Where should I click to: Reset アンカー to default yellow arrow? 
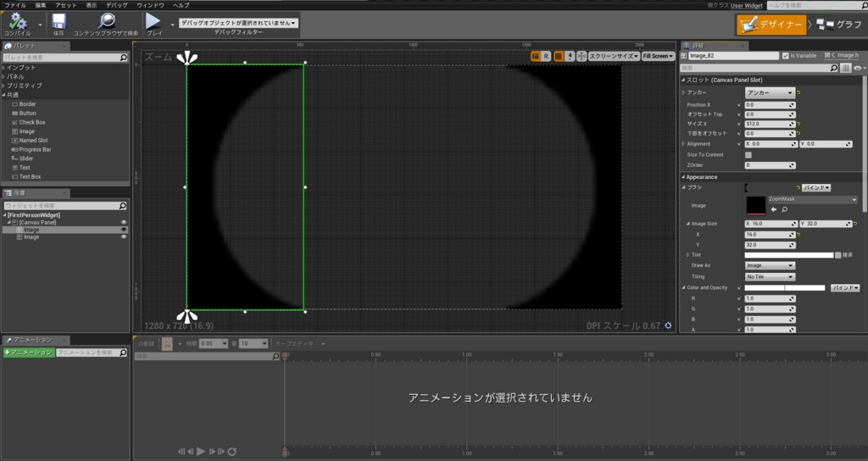click(x=798, y=93)
